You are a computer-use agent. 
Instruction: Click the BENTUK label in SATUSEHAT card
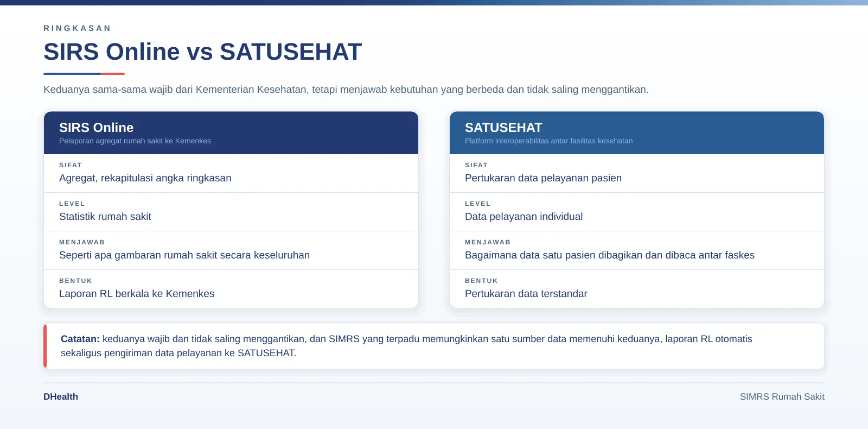[x=482, y=281]
